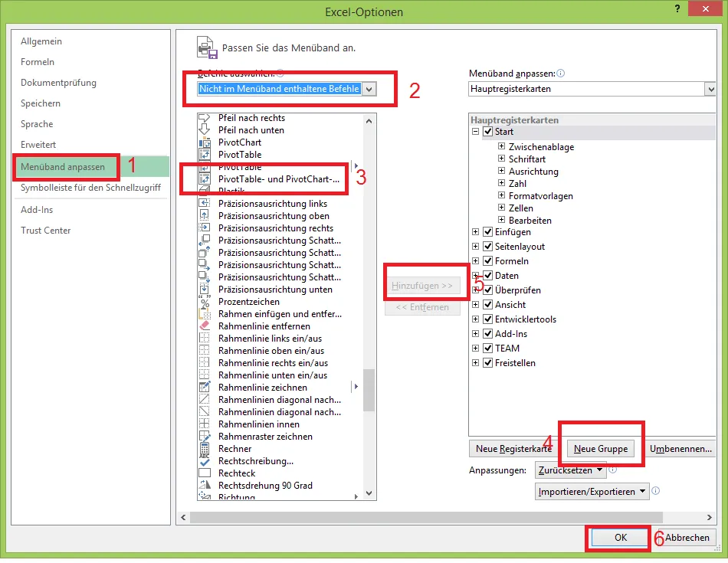Click the Hinzufügen >> button
This screenshot has width=728, height=563.
coord(422,286)
